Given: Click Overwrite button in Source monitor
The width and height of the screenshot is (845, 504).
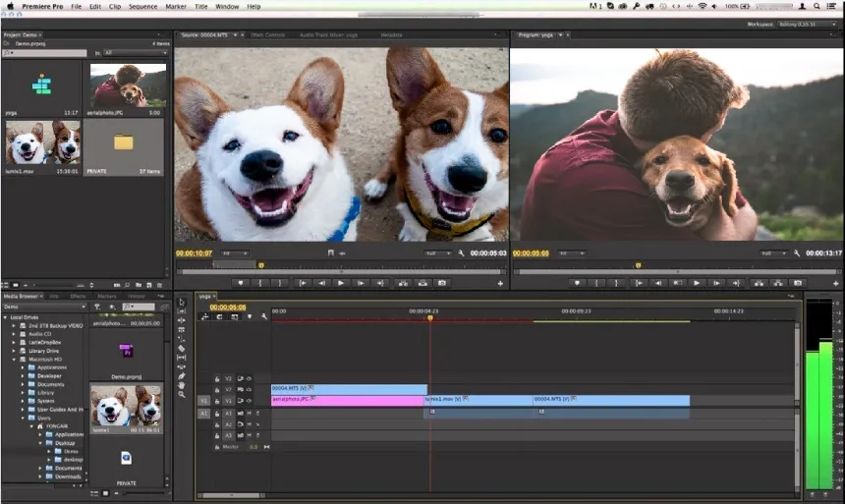Looking at the screenshot, I should pyautogui.click(x=423, y=283).
